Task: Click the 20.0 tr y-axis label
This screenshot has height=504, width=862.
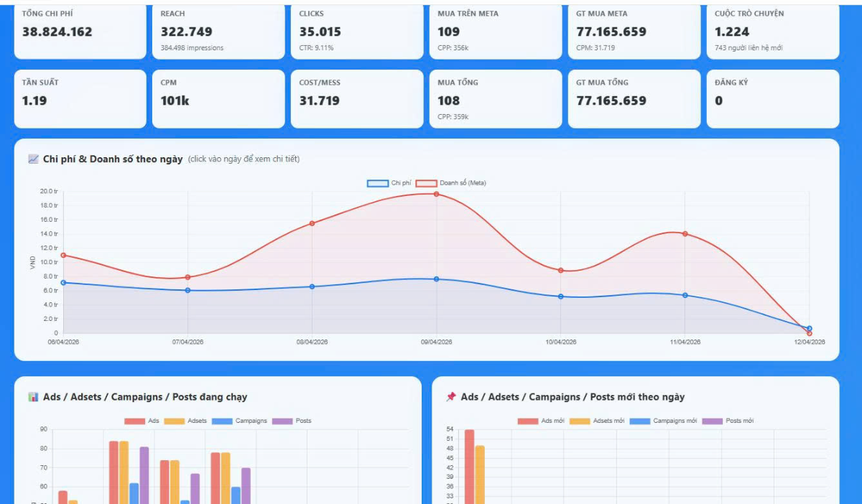Action: click(48, 191)
